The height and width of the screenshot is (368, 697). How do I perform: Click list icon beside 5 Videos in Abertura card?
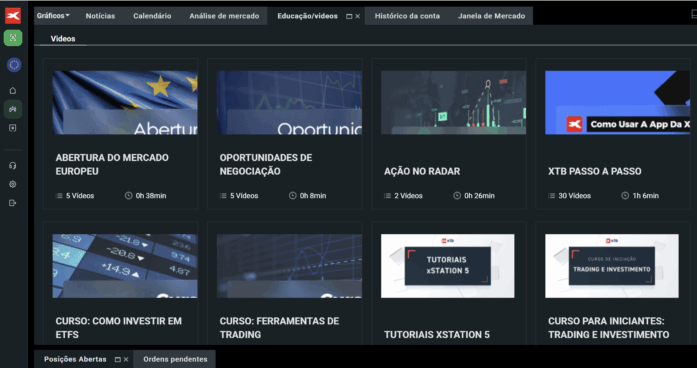(59, 196)
